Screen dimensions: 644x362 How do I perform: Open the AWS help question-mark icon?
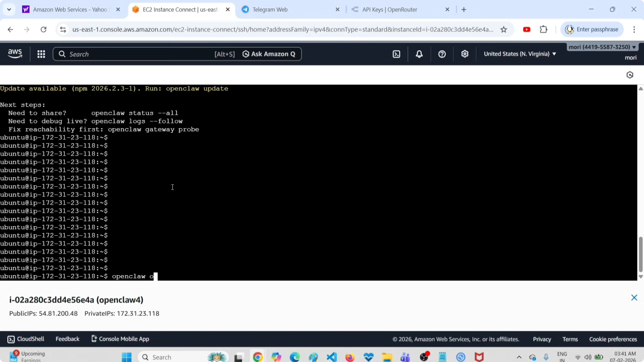click(442, 54)
